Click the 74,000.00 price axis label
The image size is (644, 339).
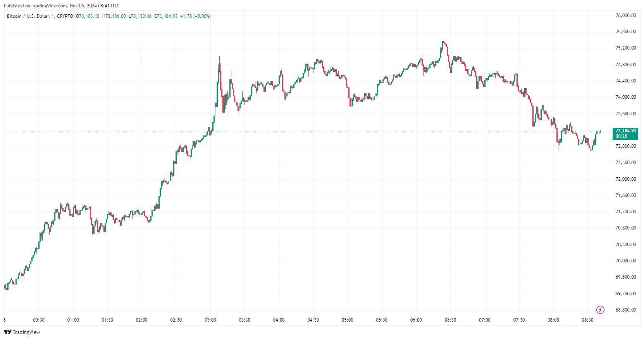[626, 97]
